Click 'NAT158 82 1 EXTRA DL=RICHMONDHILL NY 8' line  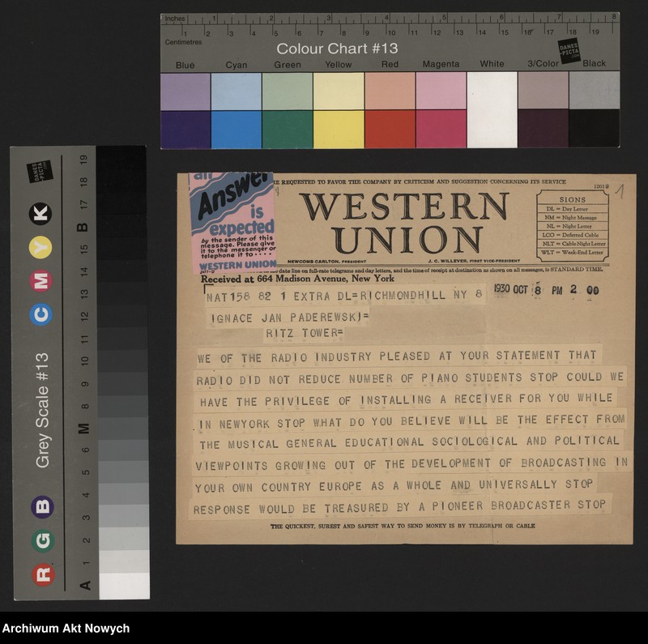[x=344, y=296]
